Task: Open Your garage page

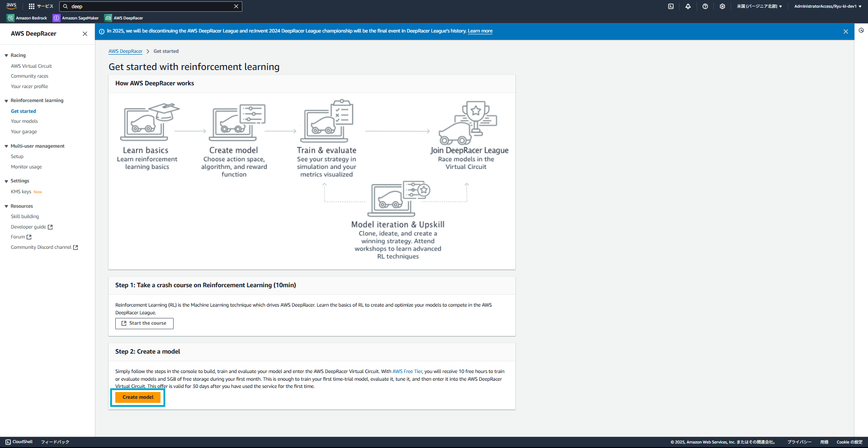Action: tap(24, 132)
